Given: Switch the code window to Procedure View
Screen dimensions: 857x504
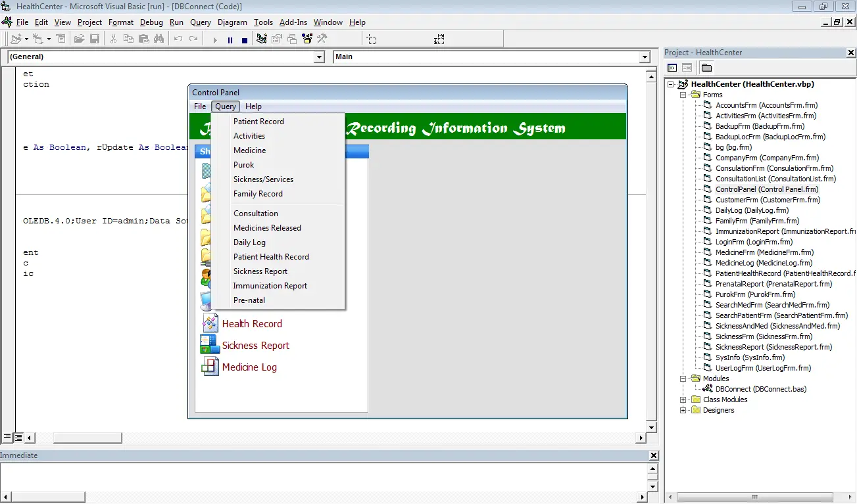Looking at the screenshot, I should (7, 438).
